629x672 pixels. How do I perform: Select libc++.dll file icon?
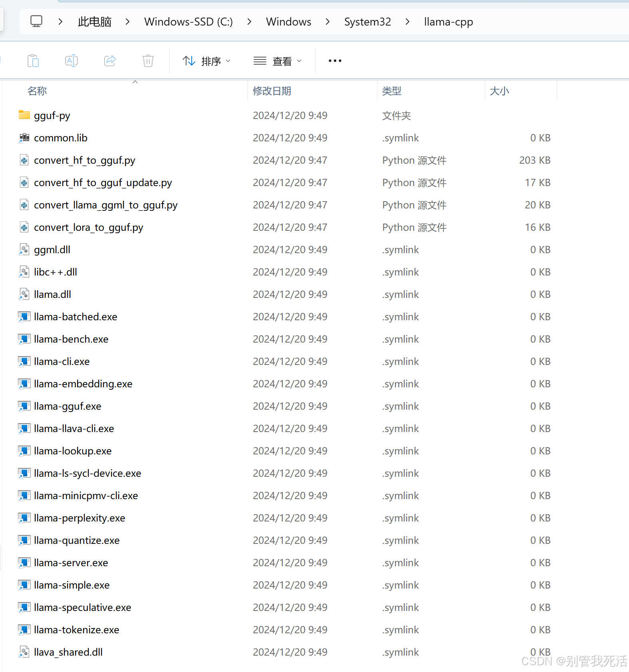click(x=24, y=272)
